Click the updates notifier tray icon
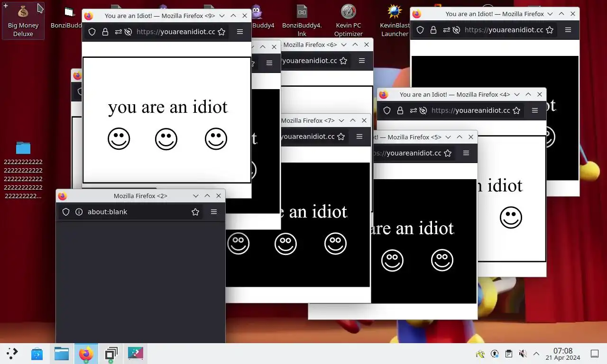Screen dimensions: 607x364 495,354
